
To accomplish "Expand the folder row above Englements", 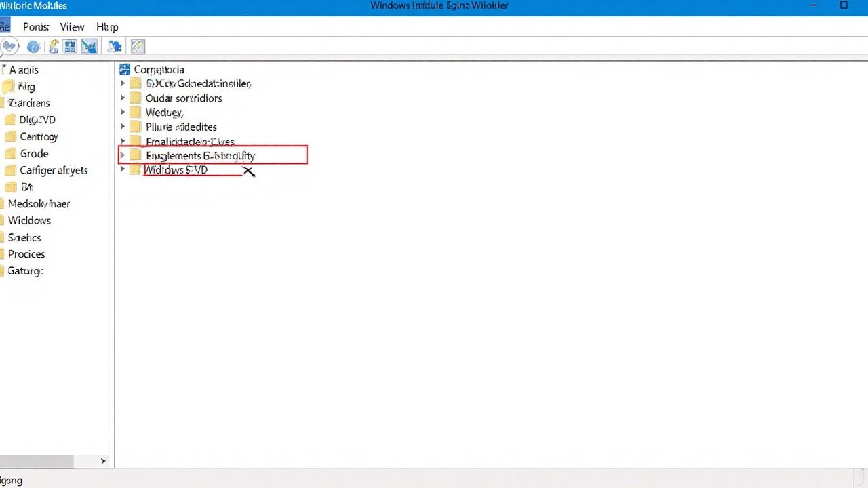I will click(x=123, y=141).
